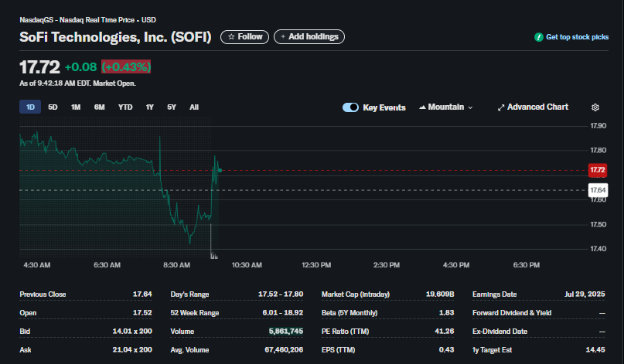Switch chart to 1Y range

150,107
